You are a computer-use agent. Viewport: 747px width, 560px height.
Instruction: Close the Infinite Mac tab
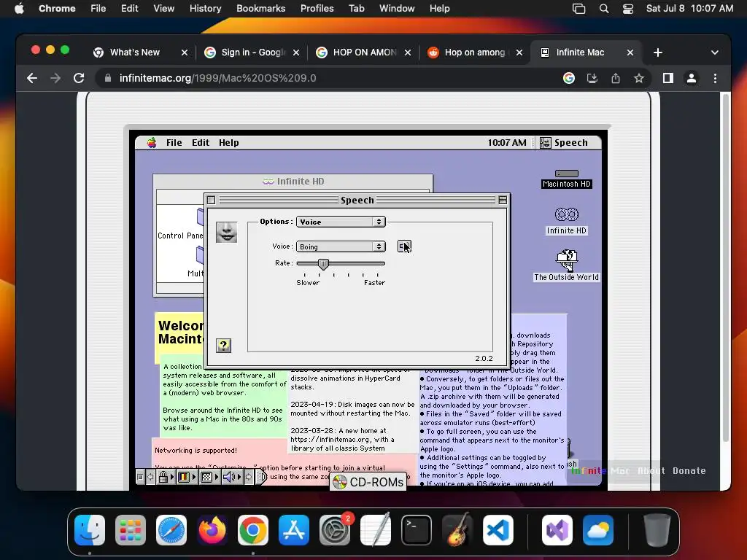[x=630, y=52]
